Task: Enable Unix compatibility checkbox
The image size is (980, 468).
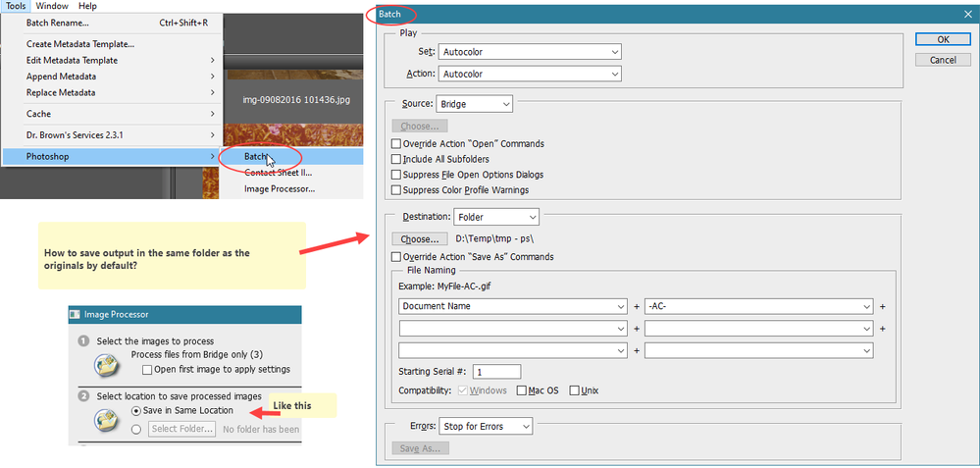Action: (x=575, y=390)
